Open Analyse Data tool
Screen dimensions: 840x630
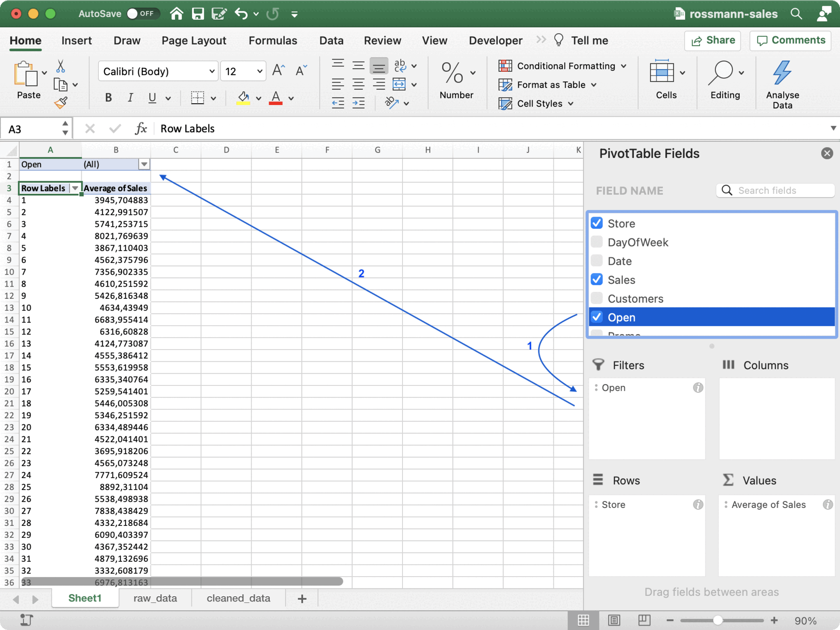pyautogui.click(x=782, y=84)
